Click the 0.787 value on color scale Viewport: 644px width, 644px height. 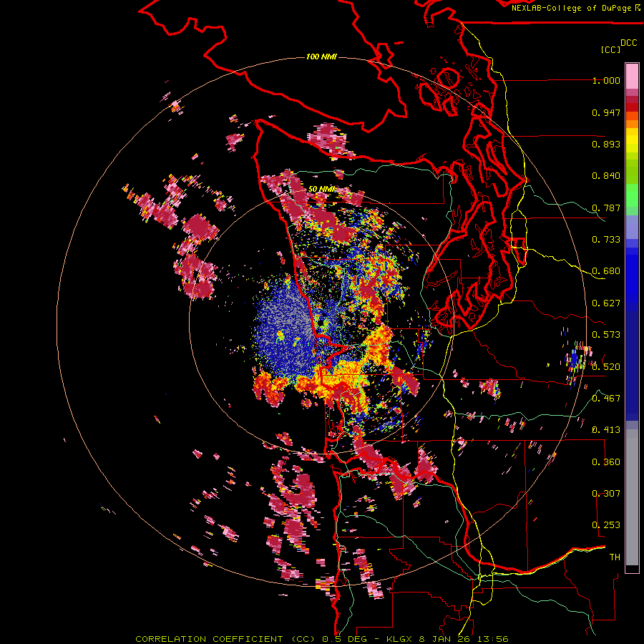pyautogui.click(x=606, y=208)
